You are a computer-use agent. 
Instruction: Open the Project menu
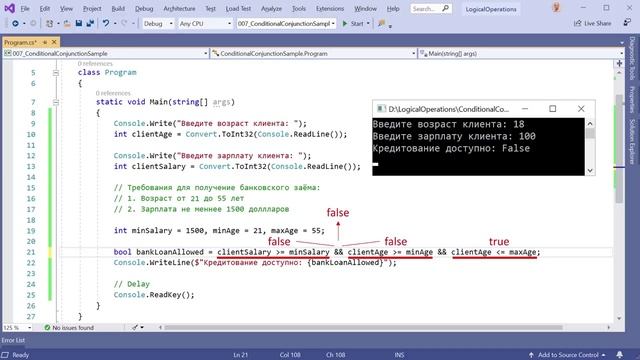[x=92, y=9]
